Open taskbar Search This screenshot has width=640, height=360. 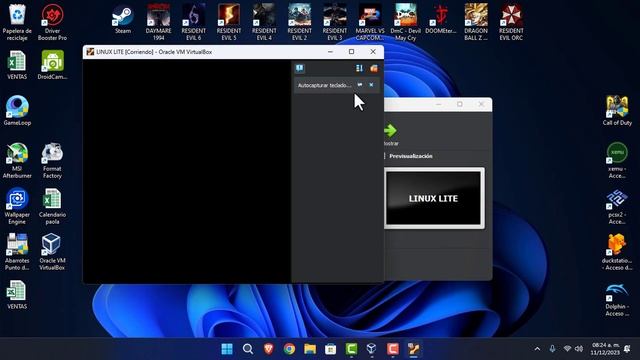(x=248, y=349)
